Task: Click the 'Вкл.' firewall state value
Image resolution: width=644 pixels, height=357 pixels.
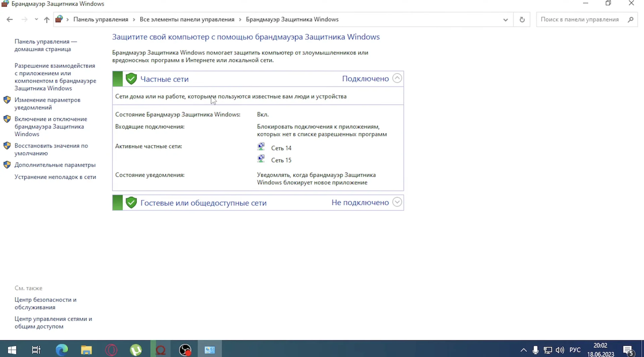Action: (263, 114)
